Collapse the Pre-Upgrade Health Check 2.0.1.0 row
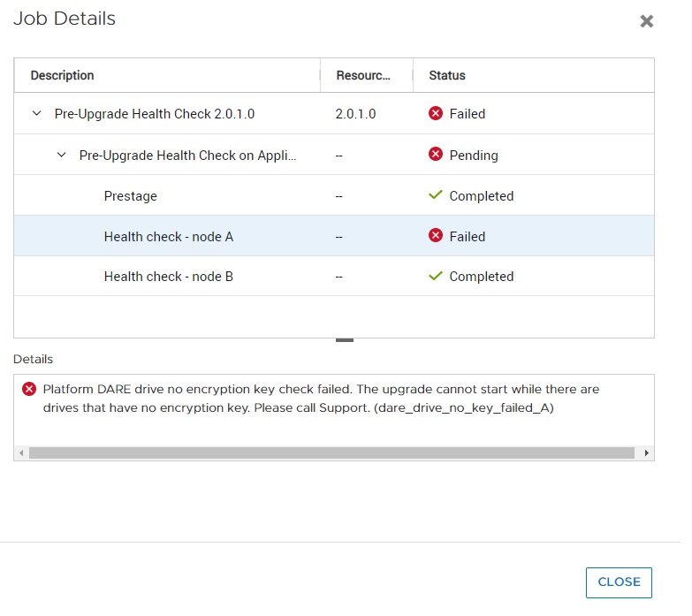 click(36, 114)
